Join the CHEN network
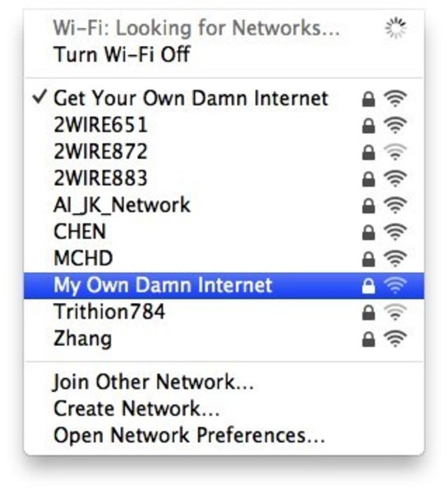The width and height of the screenshot is (448, 493). click(x=224, y=232)
